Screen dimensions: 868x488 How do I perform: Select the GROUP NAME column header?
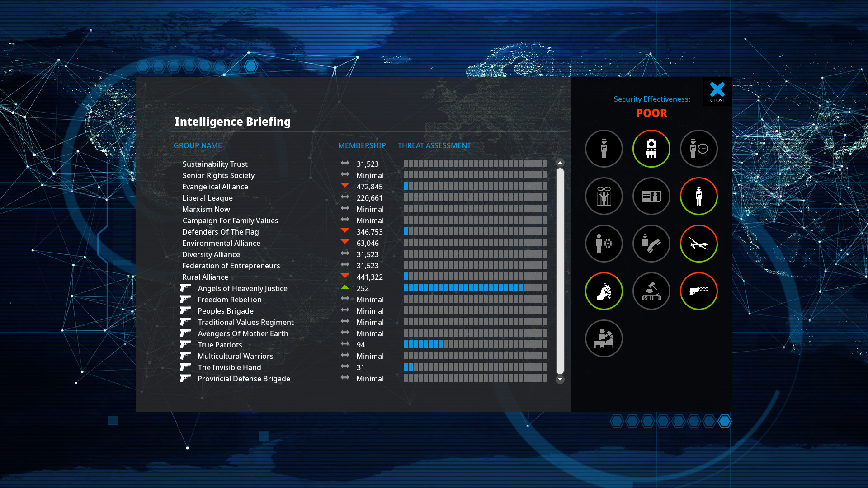pos(197,145)
